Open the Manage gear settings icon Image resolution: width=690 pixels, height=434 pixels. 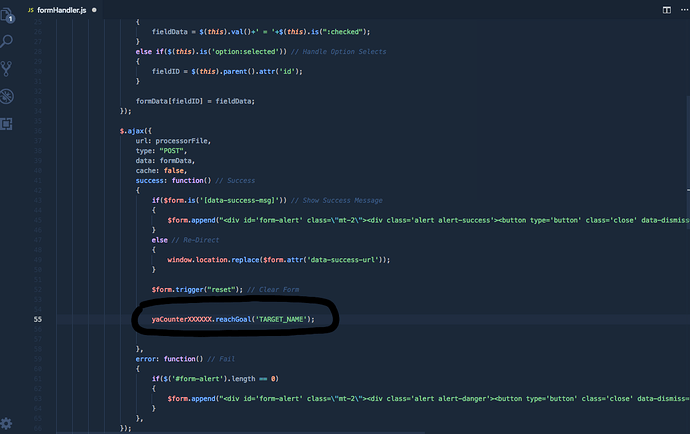pos(8,423)
